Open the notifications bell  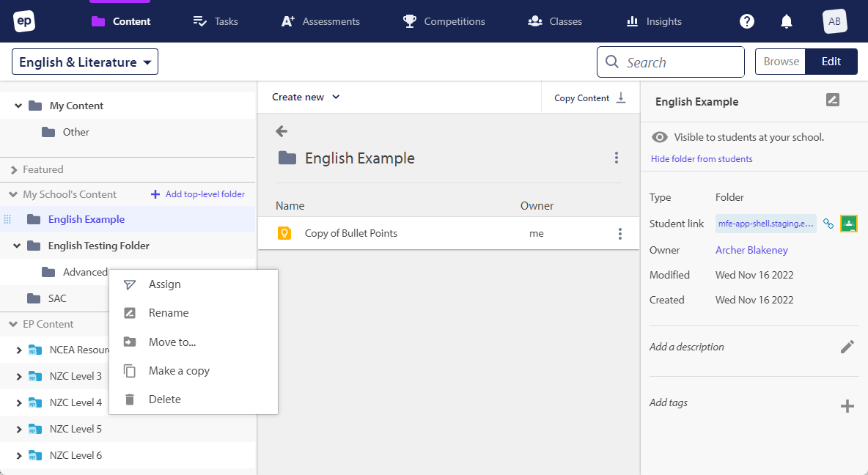[x=787, y=21]
